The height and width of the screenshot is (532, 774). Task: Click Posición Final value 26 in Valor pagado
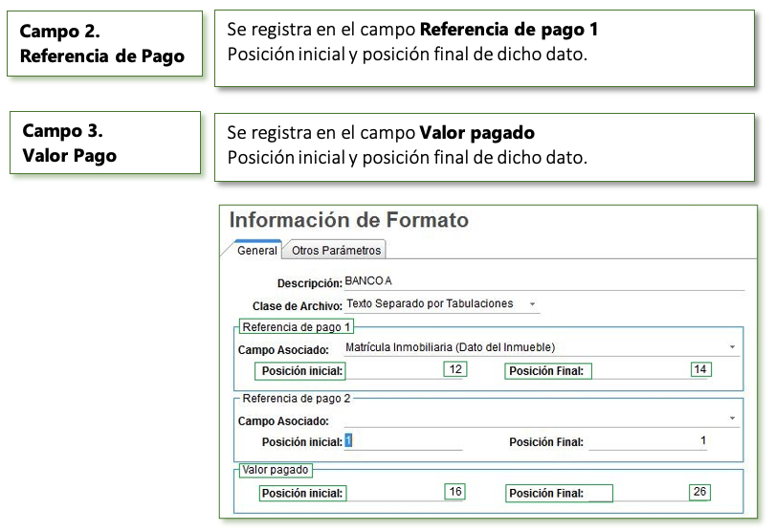pos(700,491)
